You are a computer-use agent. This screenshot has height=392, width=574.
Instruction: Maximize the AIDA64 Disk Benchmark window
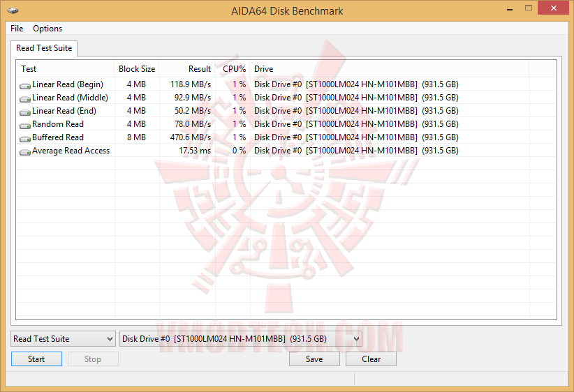pos(528,8)
